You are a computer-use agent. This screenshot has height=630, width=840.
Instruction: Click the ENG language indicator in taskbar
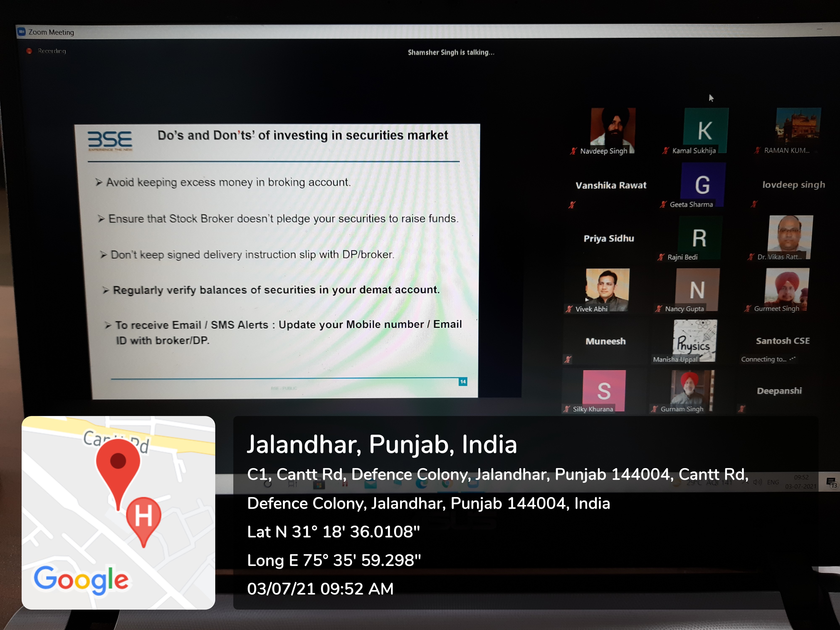[773, 482]
